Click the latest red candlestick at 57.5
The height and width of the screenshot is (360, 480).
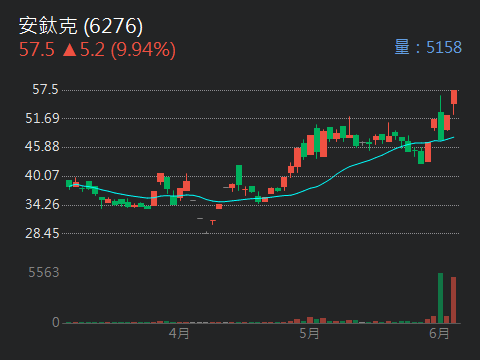point(454,97)
